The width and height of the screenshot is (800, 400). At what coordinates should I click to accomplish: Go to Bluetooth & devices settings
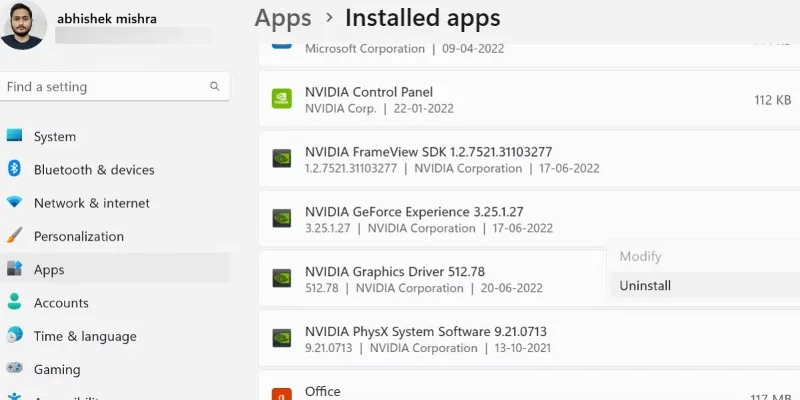pos(115,169)
